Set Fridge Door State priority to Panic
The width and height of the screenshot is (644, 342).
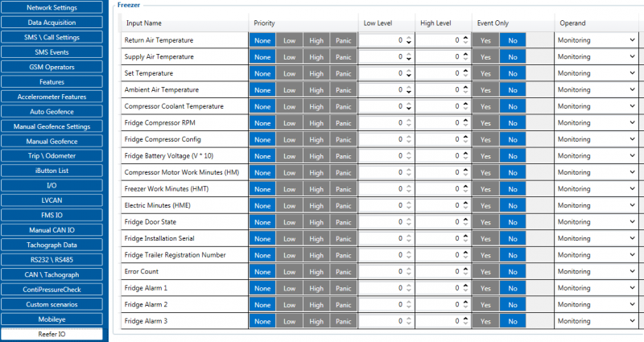[x=344, y=222]
